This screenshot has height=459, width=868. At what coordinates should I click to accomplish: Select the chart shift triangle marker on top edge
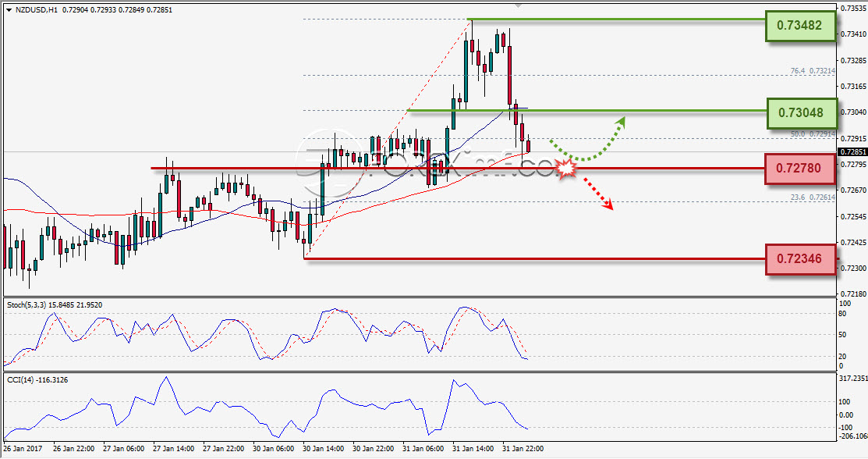[x=518, y=5]
